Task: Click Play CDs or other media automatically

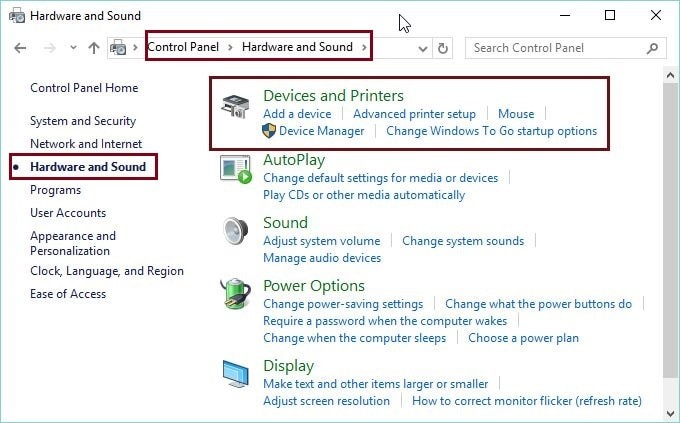Action: (x=364, y=195)
